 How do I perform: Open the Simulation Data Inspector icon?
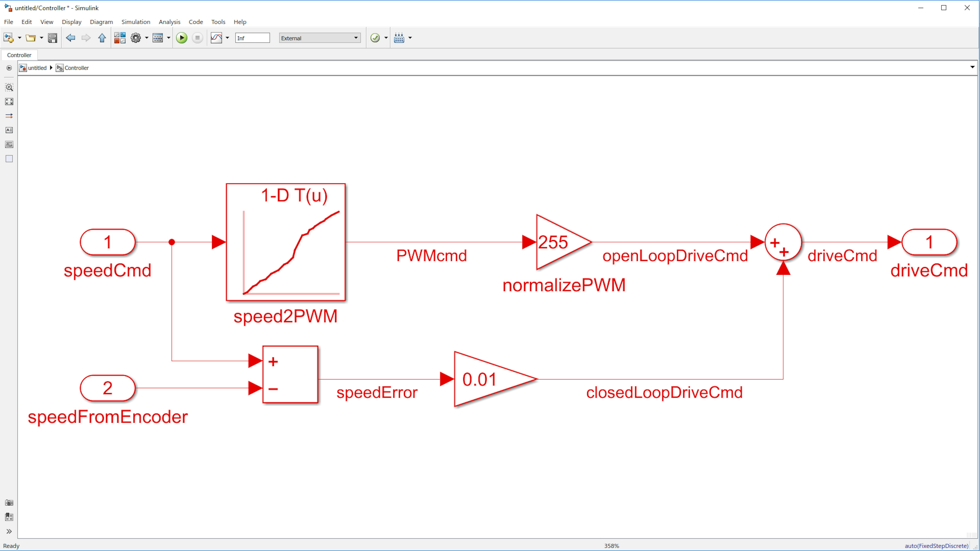[x=216, y=38]
